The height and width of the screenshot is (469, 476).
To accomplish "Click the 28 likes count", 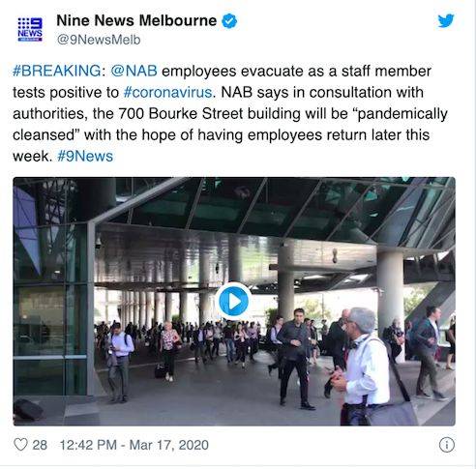I will [40, 445].
